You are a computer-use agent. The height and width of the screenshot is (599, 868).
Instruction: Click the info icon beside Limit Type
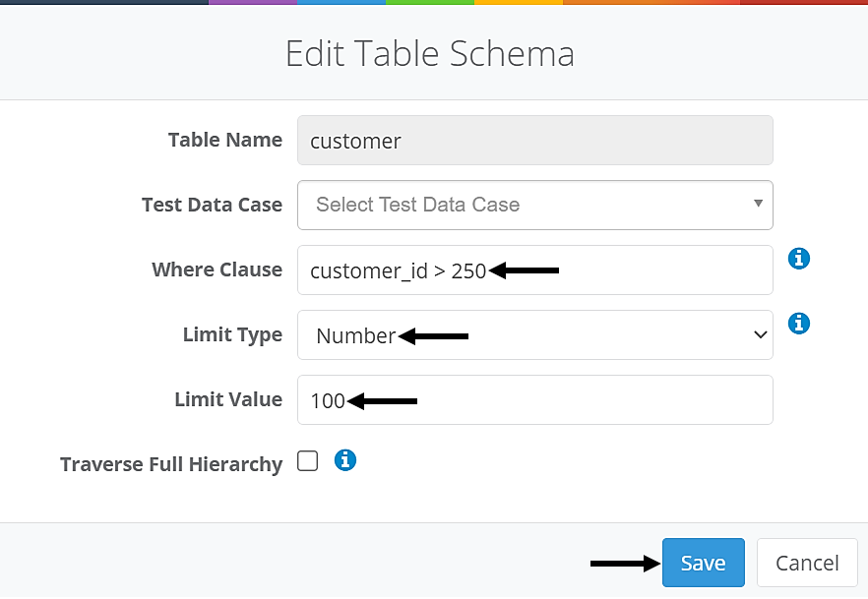[x=799, y=323]
